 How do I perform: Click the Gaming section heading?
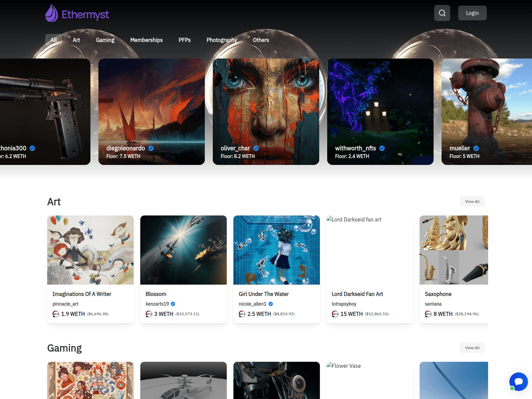tap(65, 348)
